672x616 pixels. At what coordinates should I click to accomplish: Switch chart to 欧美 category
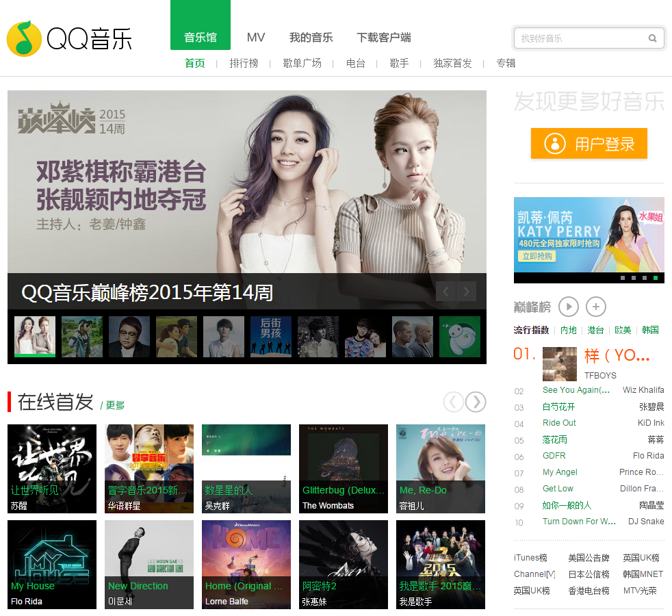point(623,330)
